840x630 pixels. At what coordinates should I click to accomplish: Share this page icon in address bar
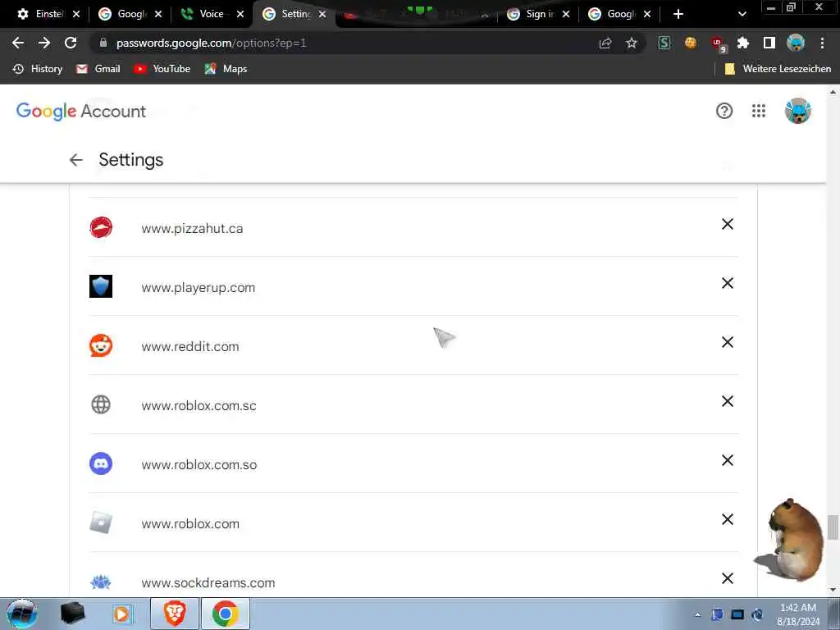(605, 43)
